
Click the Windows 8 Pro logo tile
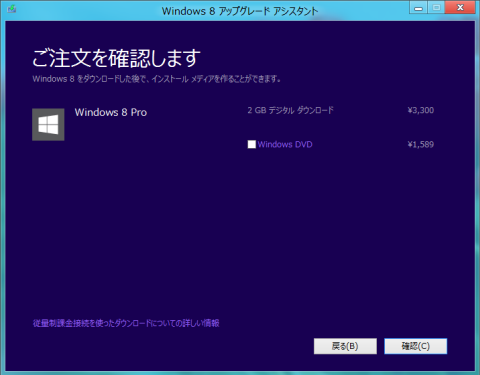coord(48,124)
